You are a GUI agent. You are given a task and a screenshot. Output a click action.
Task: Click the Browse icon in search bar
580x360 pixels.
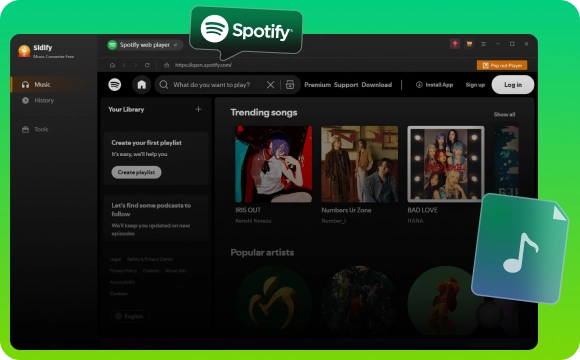(290, 85)
